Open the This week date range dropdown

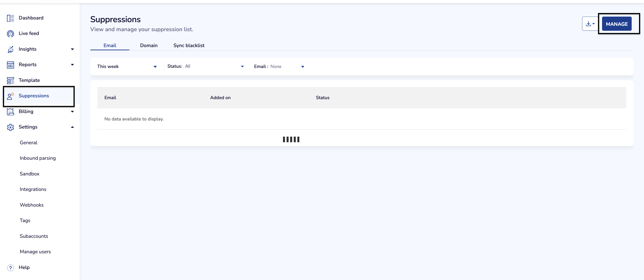click(127, 67)
